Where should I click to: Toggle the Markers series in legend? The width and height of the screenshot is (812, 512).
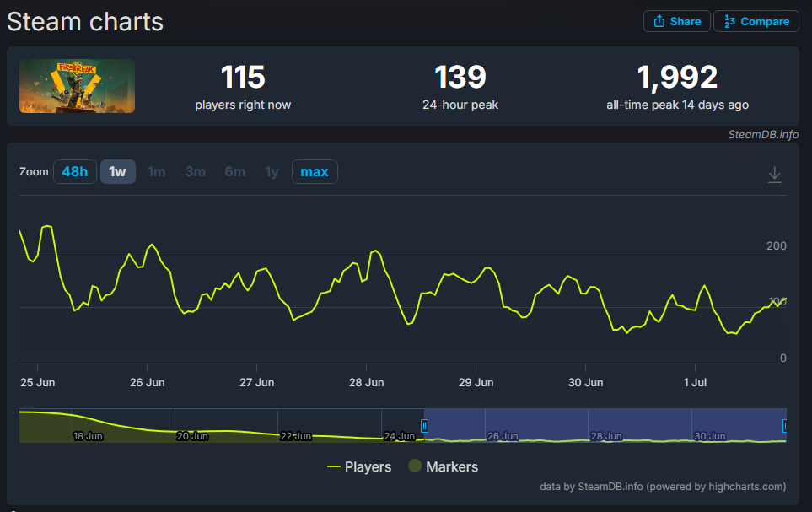(443, 466)
